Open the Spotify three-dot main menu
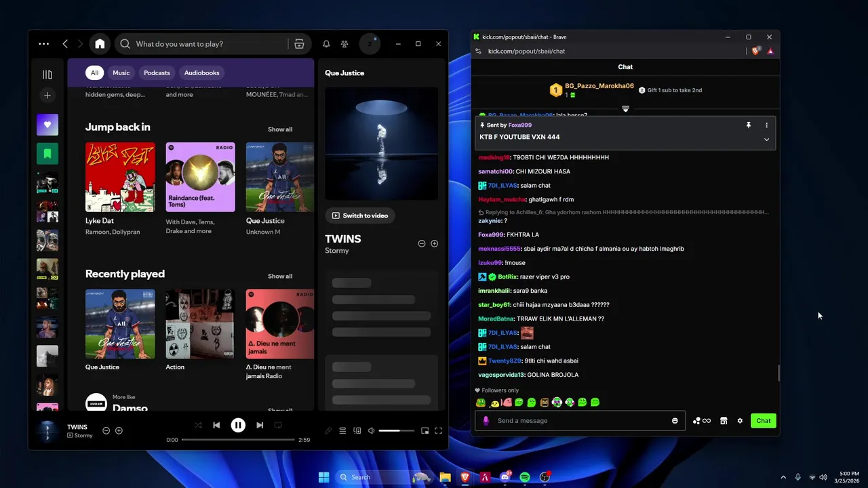This screenshot has height=488, width=868. point(44,44)
